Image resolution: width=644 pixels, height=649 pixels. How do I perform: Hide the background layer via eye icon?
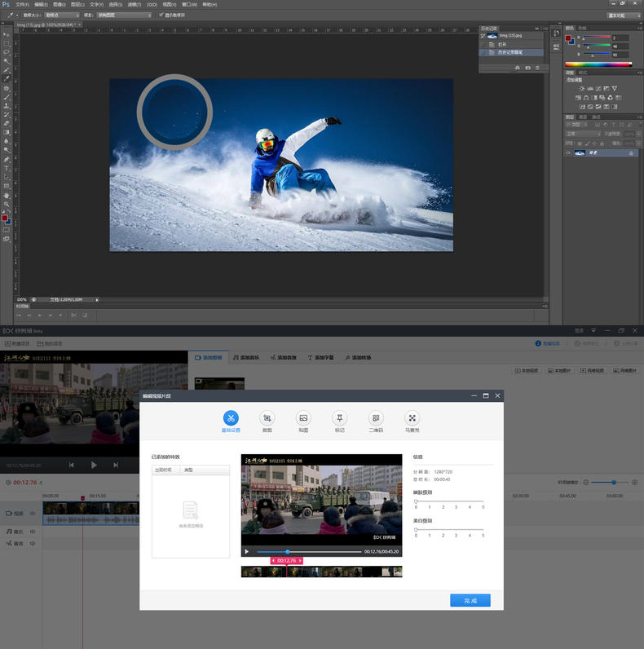pyautogui.click(x=568, y=152)
